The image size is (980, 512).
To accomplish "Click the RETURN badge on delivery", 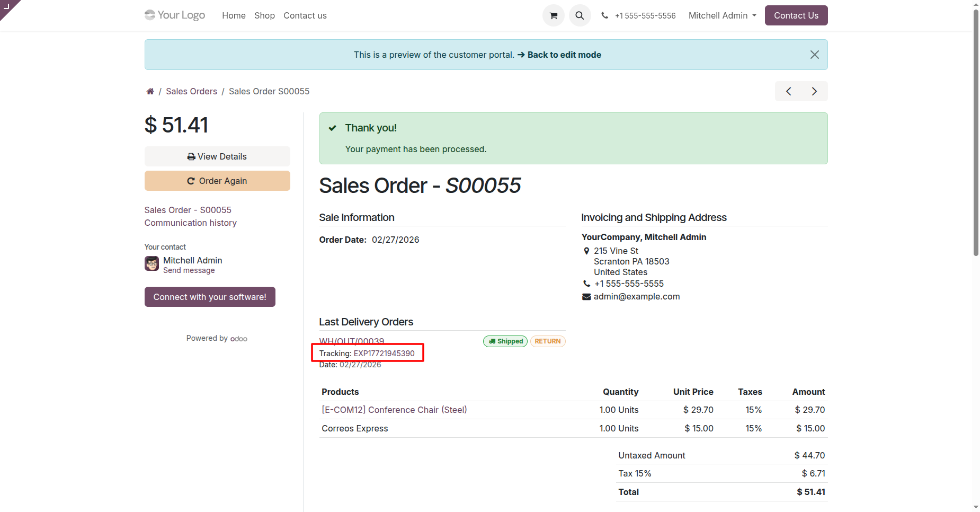I will [x=547, y=341].
